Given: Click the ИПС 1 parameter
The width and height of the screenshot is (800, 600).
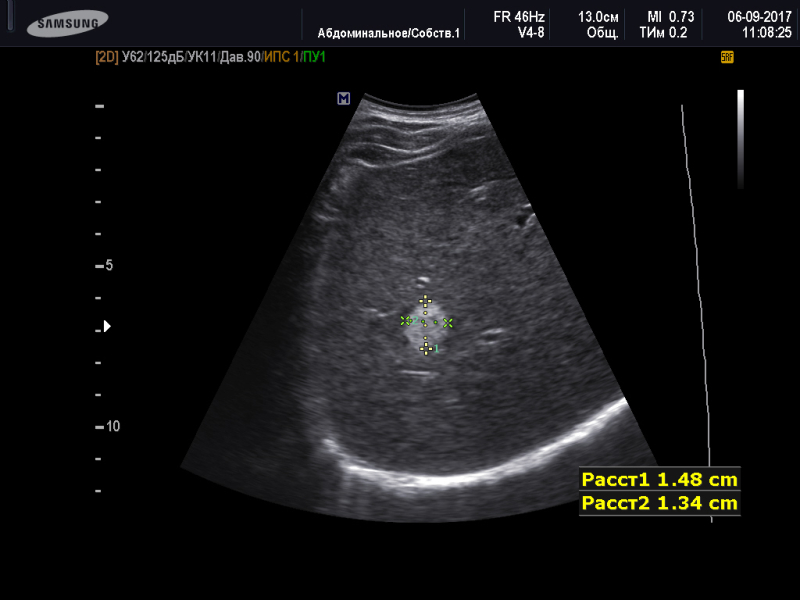Looking at the screenshot, I should (x=281, y=57).
